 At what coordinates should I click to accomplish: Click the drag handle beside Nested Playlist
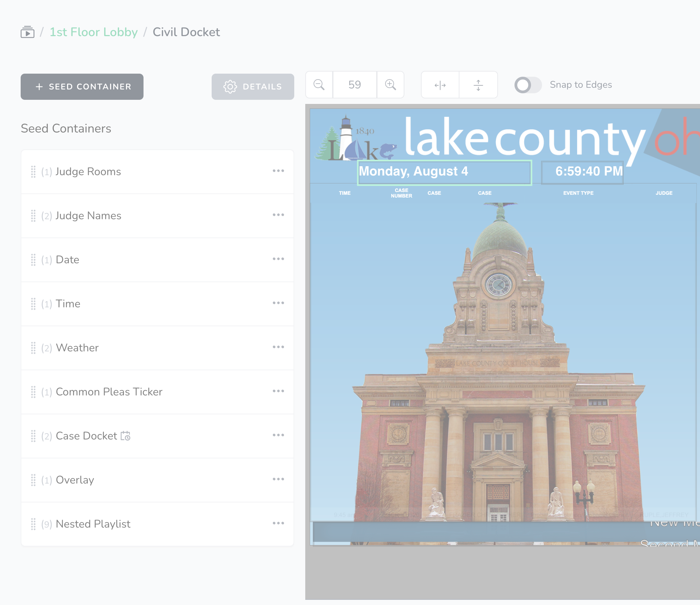tap(33, 524)
